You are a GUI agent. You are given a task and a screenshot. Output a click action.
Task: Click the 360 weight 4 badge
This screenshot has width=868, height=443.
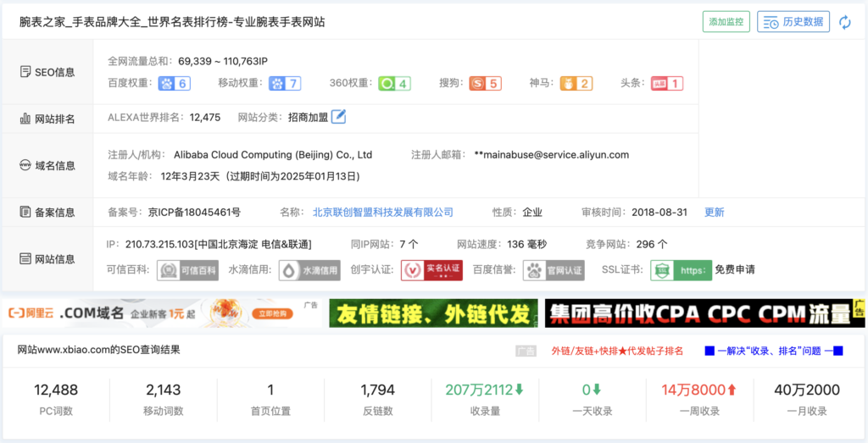coord(395,84)
